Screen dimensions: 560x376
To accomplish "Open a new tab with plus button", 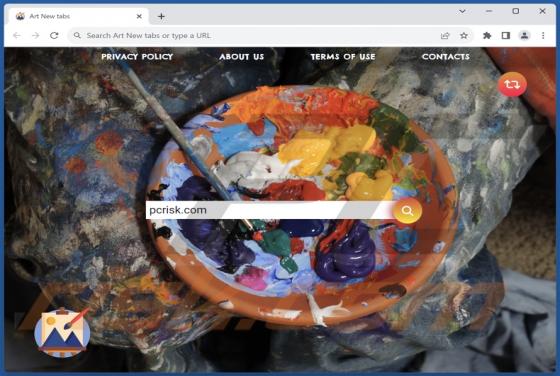I will (161, 16).
